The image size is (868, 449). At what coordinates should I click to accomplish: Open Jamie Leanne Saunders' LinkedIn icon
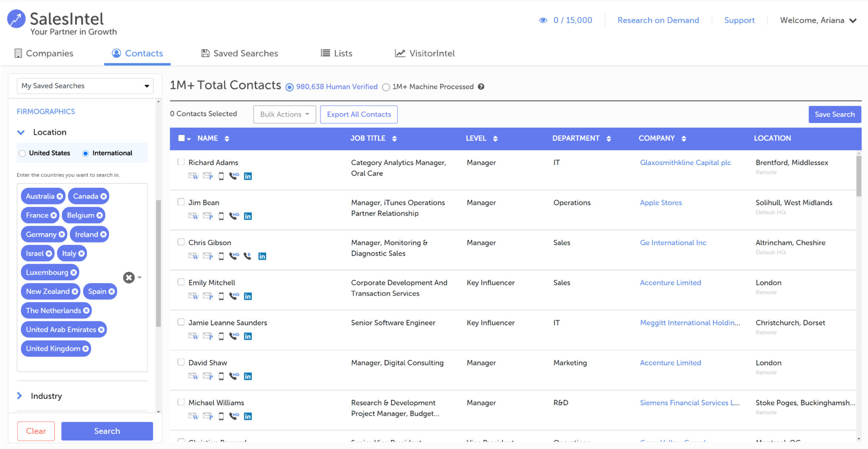pyautogui.click(x=248, y=336)
